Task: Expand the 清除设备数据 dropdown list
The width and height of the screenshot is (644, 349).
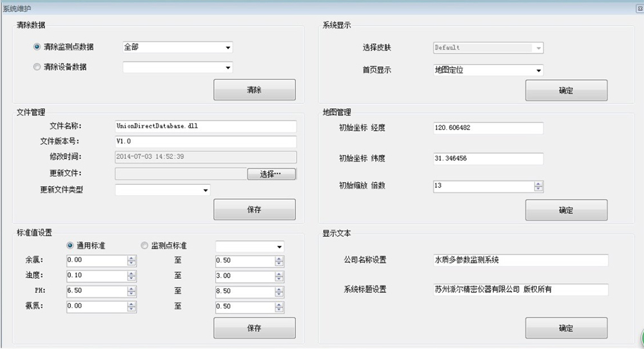Action: tap(228, 68)
